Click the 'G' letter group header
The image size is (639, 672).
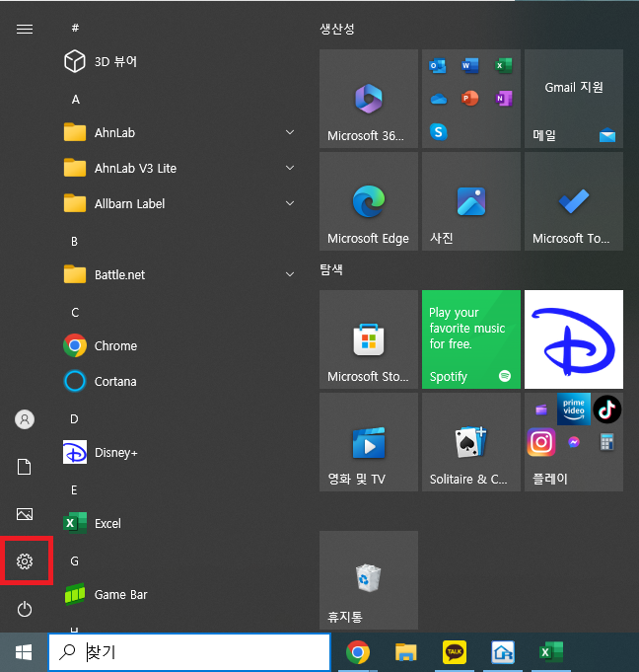pyautogui.click(x=75, y=561)
